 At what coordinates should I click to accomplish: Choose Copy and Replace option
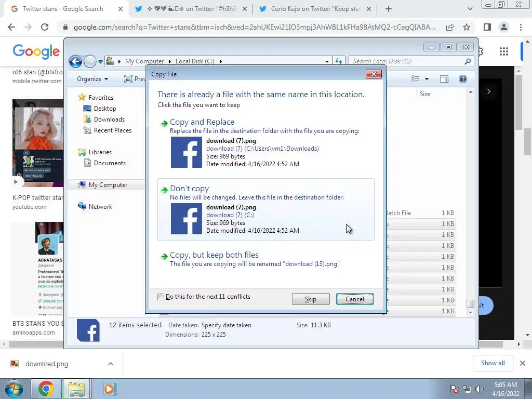tap(265, 143)
